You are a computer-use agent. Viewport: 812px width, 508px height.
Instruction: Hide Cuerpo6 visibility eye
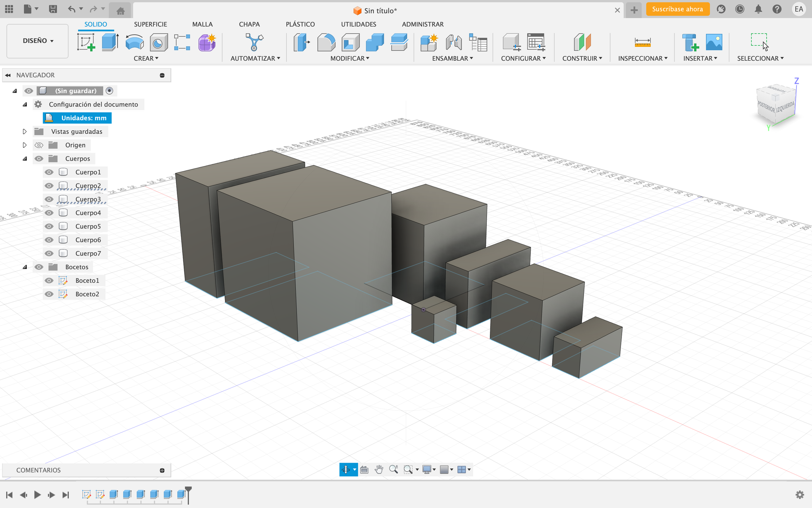click(x=49, y=240)
